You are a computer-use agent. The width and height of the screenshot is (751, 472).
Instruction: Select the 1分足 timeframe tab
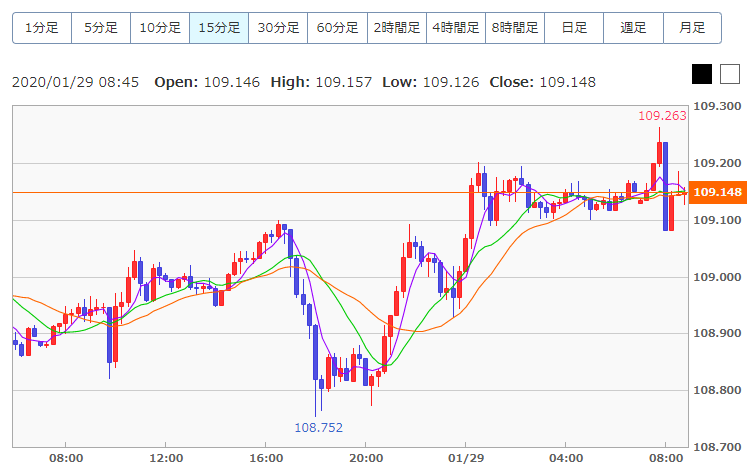point(42,28)
